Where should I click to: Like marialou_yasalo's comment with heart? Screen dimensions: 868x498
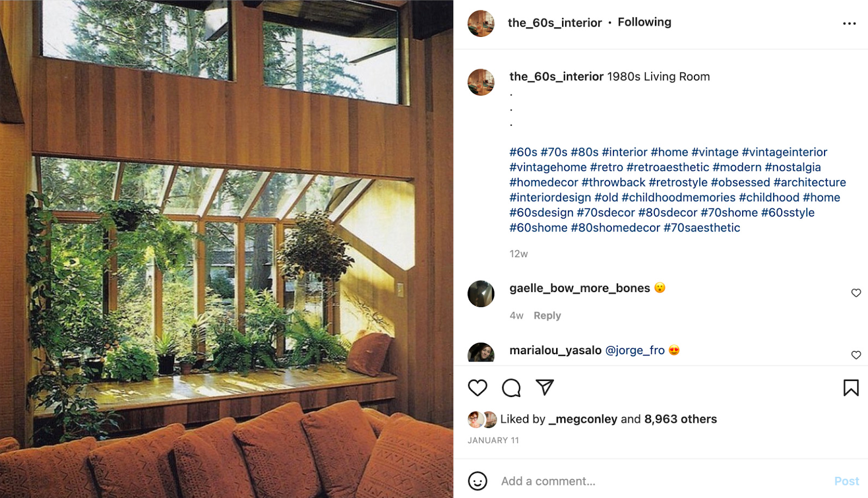[856, 355]
